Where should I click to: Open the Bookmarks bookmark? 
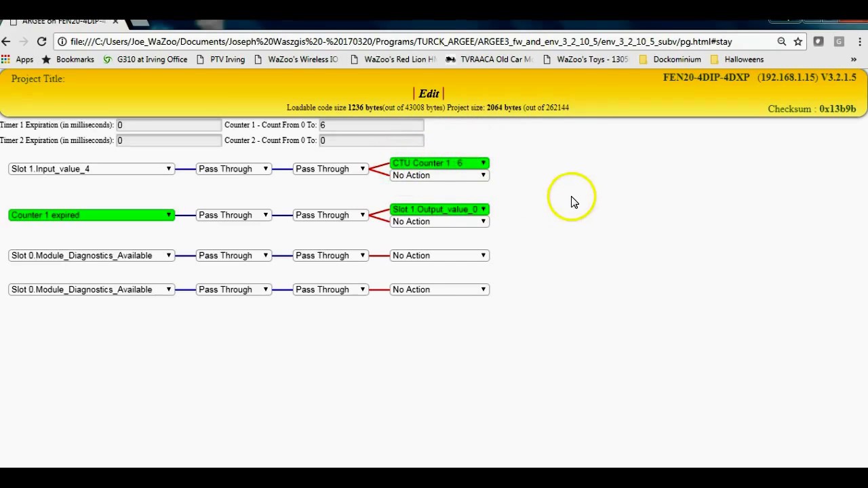[x=68, y=60]
